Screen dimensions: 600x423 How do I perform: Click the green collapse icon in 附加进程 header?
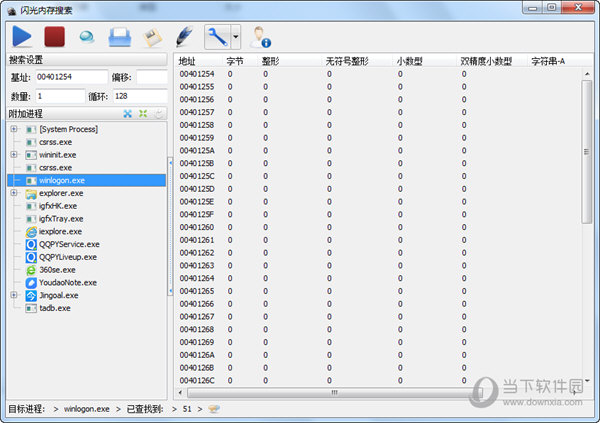click(143, 114)
